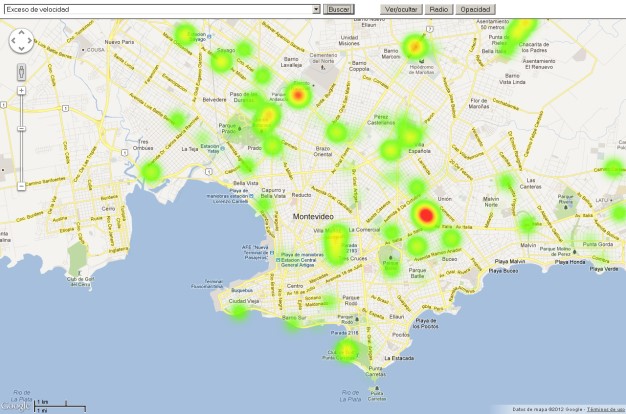Click the Street View pegman icon
626x414 pixels.
coord(21,72)
